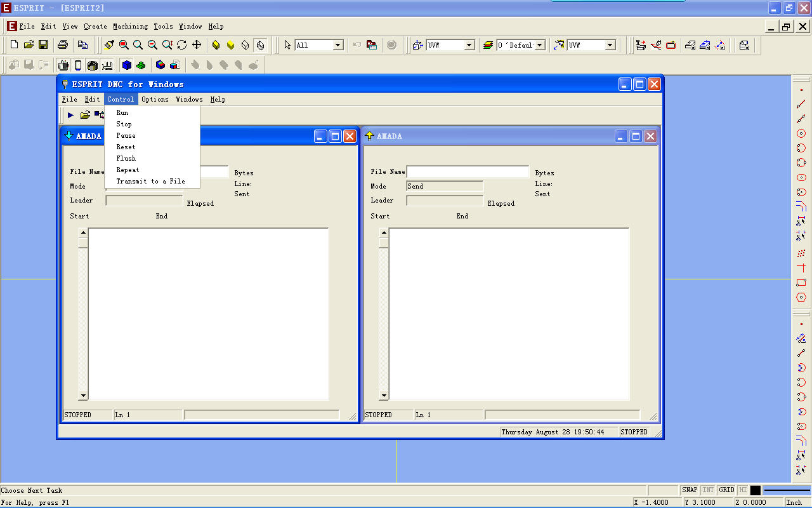
Task: Click the New document icon in ESPRIT toolbar
Action: pos(14,44)
